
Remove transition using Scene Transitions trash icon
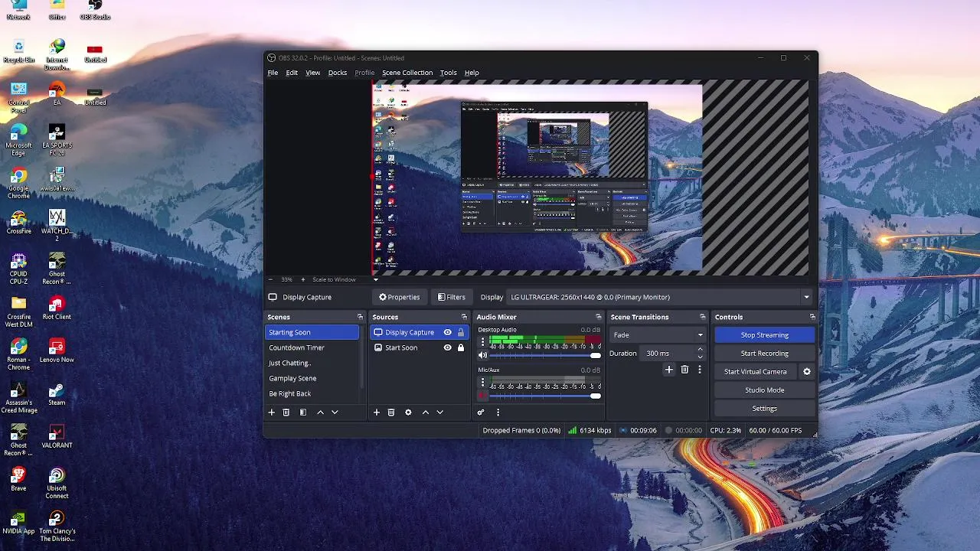[684, 370]
